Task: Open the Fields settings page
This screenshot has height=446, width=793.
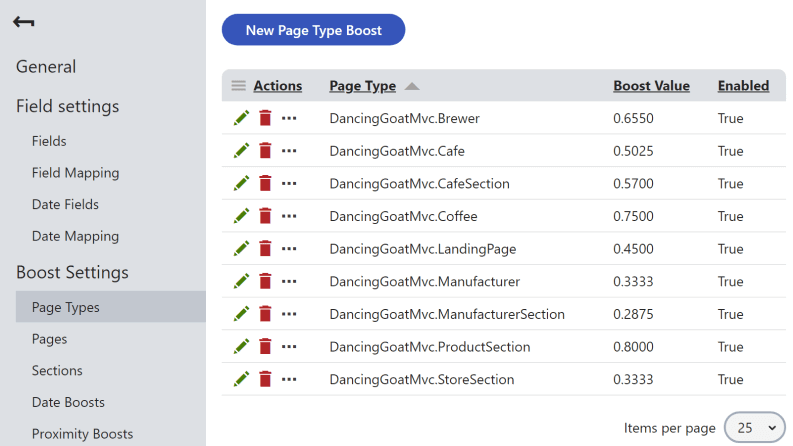Action: (49, 141)
